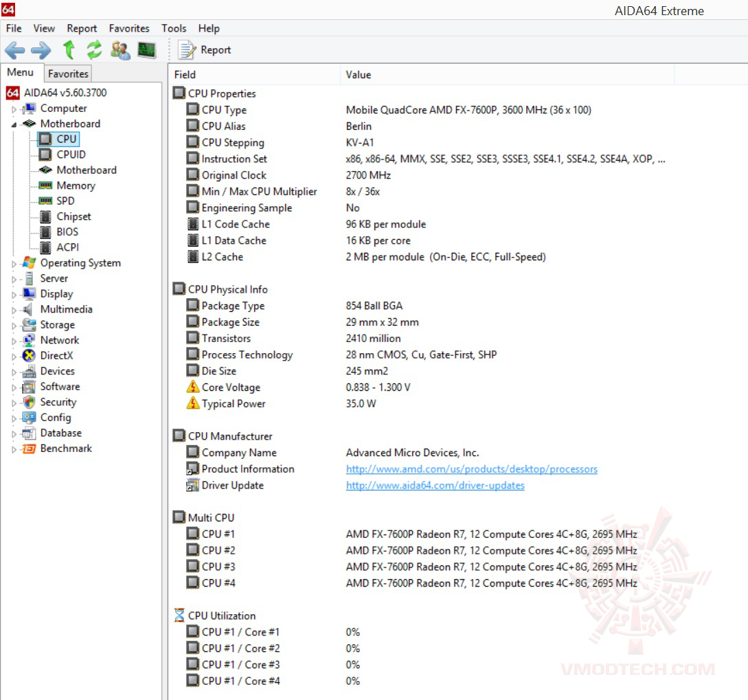The width and height of the screenshot is (748, 700).
Task: Click the Back navigation arrow icon
Action: [15, 50]
